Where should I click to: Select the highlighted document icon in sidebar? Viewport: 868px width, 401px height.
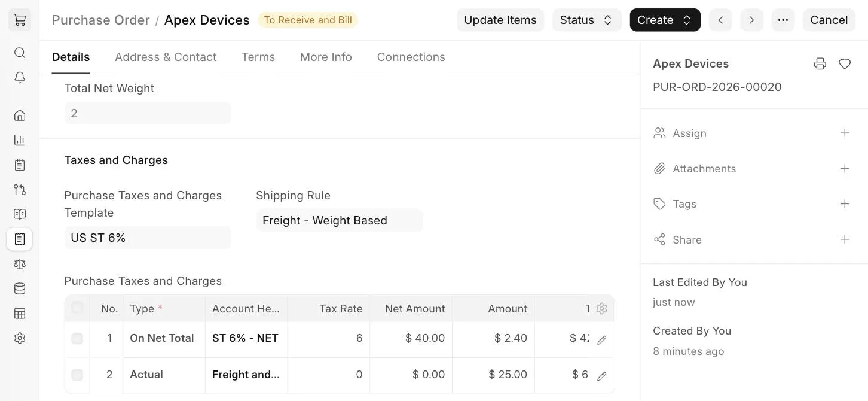click(20, 239)
